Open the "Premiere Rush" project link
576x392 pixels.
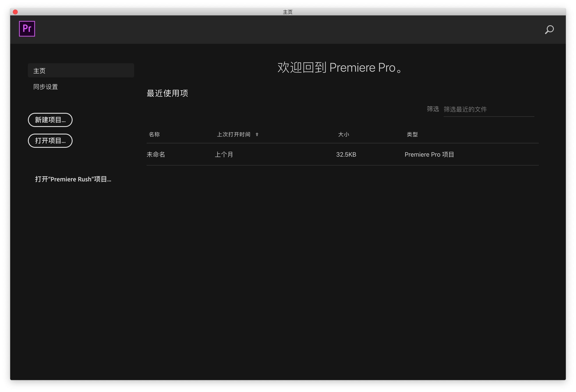[73, 179]
